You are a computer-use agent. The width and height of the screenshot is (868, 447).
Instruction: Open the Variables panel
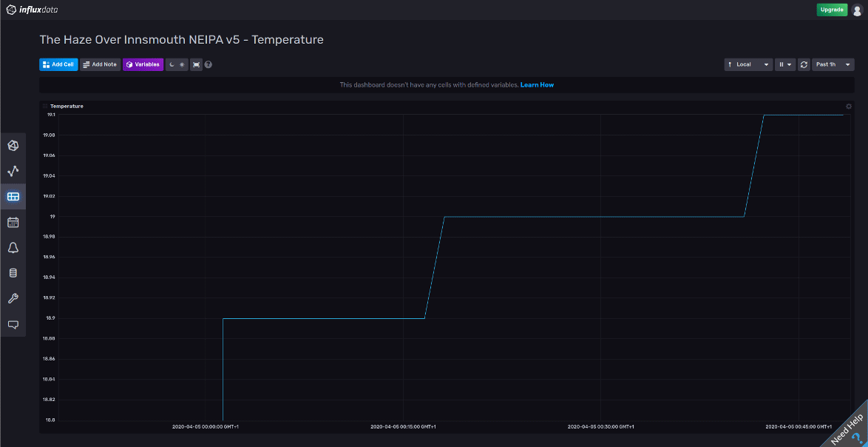[143, 64]
